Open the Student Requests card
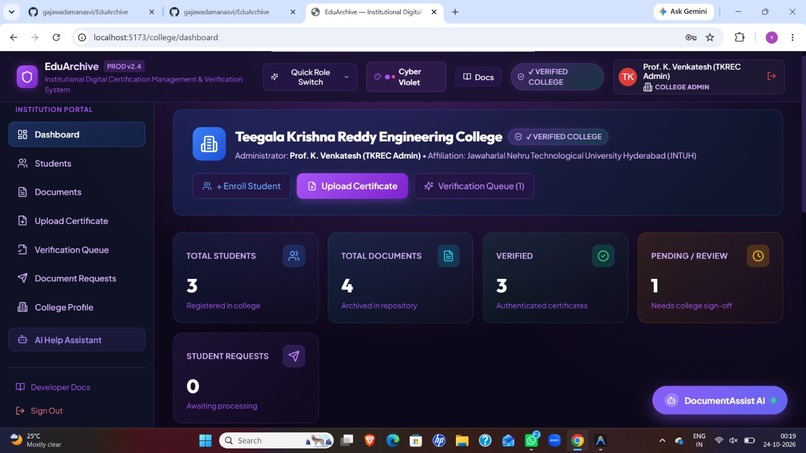Screen dimensions: 806x453 click(246, 378)
